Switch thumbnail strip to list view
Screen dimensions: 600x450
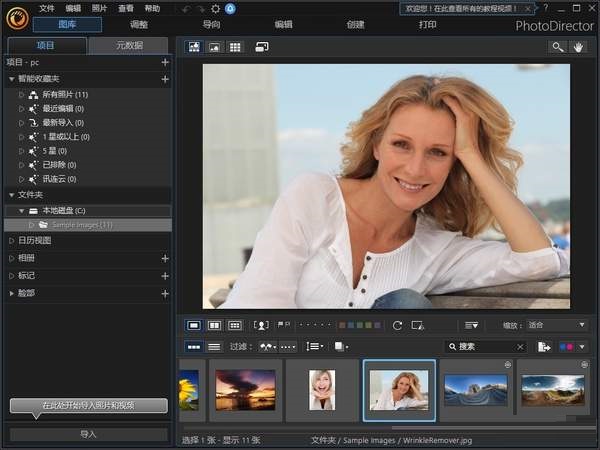pos(214,347)
